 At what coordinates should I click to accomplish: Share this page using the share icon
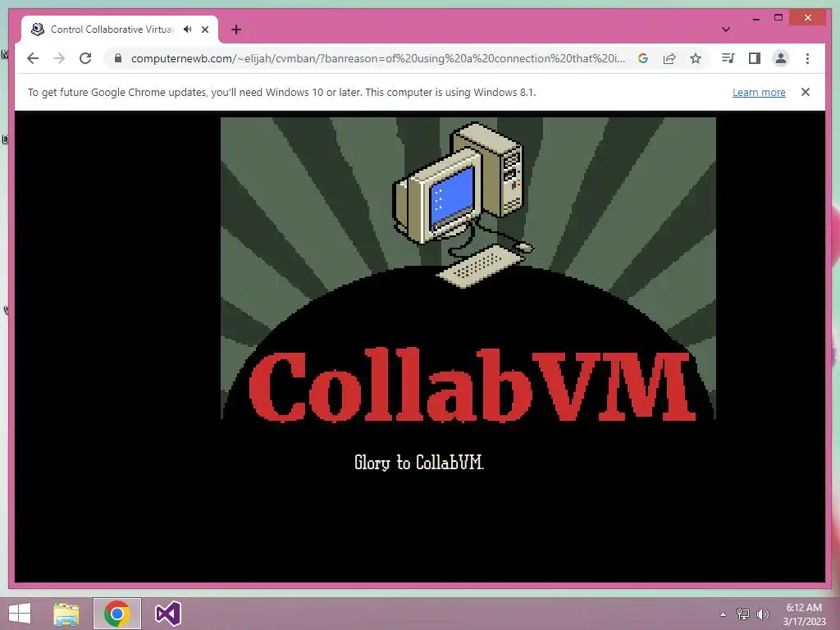tap(669, 58)
